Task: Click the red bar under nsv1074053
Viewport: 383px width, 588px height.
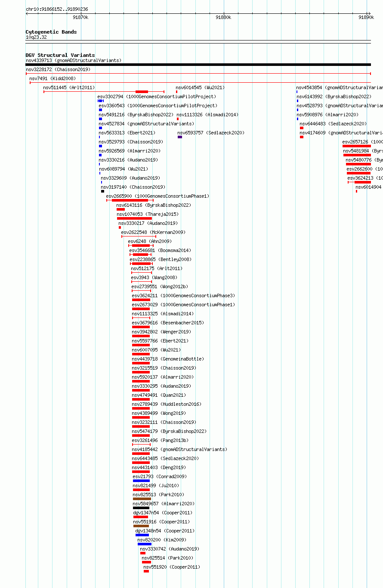Action: [134, 218]
